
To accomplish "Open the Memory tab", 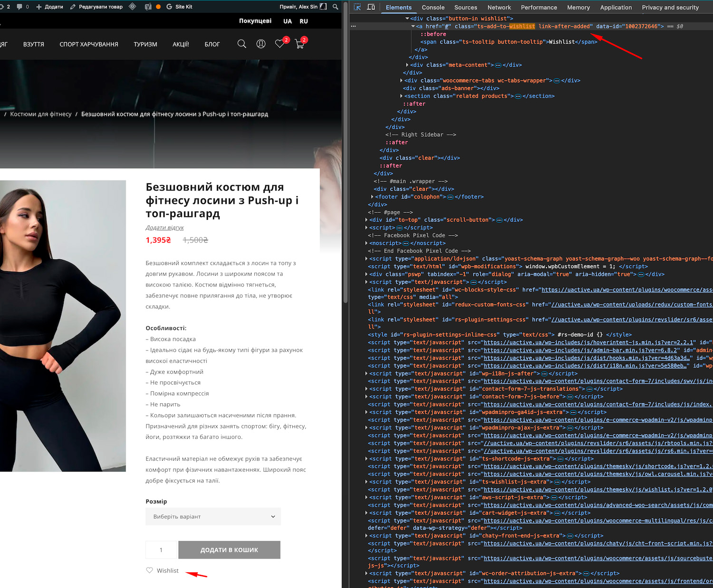I will coord(578,8).
